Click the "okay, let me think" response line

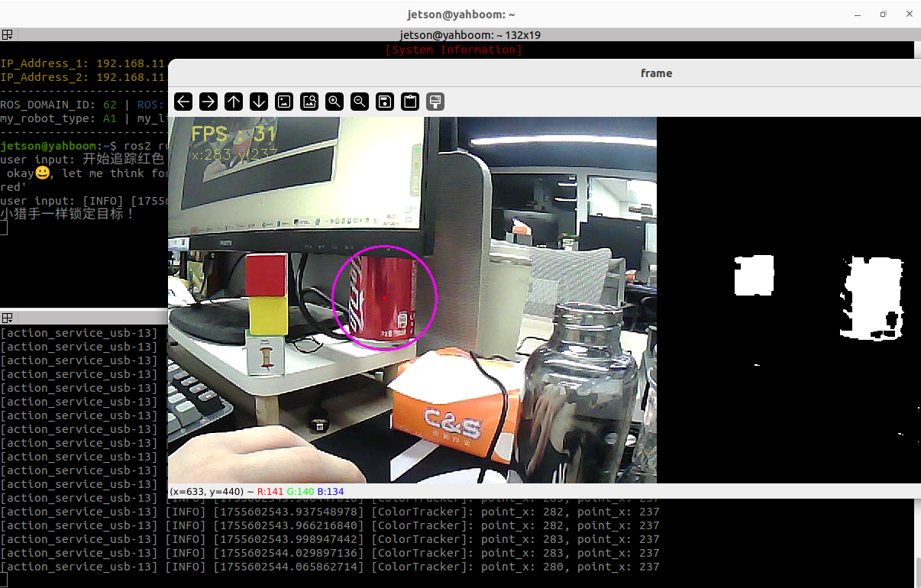coord(84,173)
